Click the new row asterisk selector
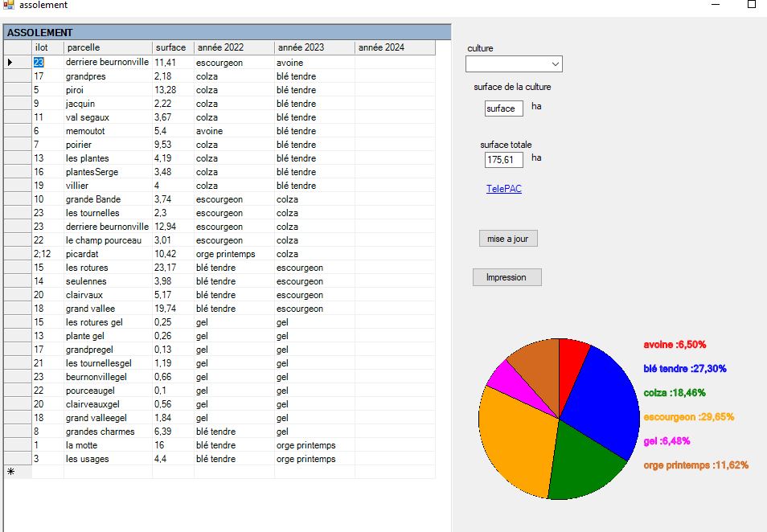767x532 pixels. (x=18, y=473)
